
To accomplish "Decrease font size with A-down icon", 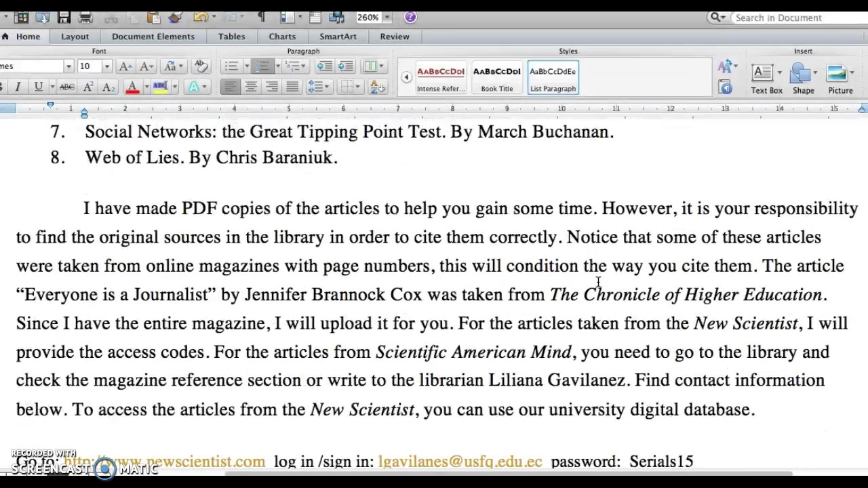I will 146,66.
